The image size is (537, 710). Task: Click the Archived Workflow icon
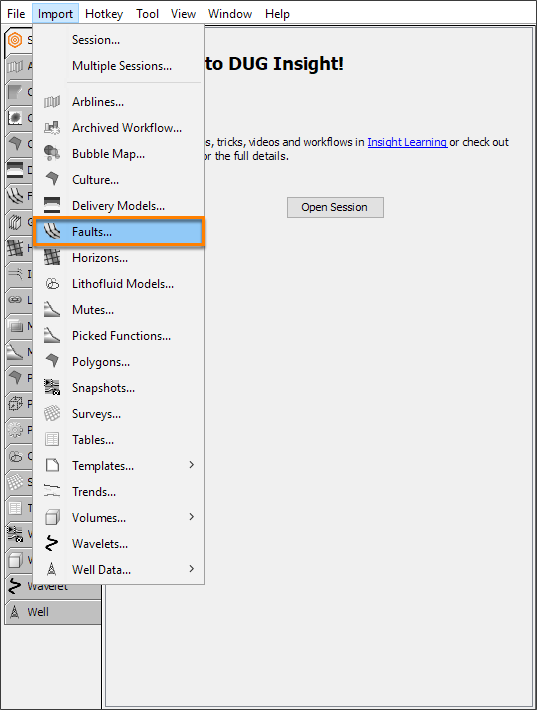tap(52, 128)
